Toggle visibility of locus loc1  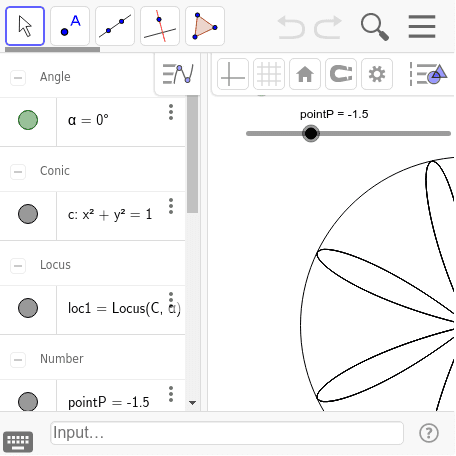point(28,308)
